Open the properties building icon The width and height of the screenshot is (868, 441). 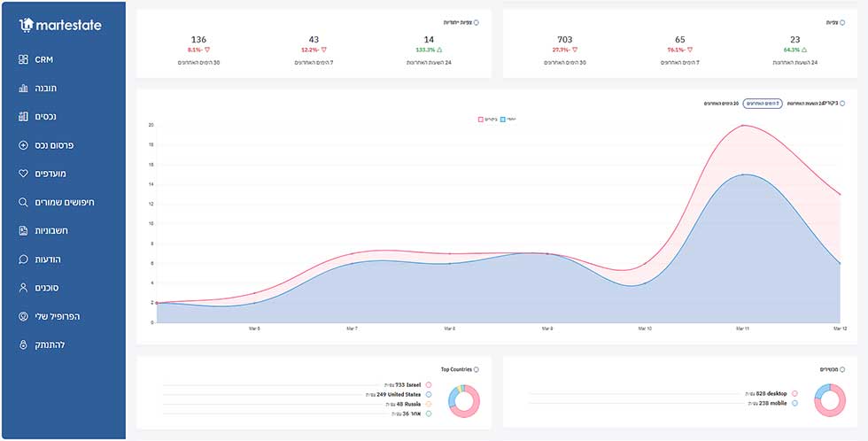coord(23,117)
